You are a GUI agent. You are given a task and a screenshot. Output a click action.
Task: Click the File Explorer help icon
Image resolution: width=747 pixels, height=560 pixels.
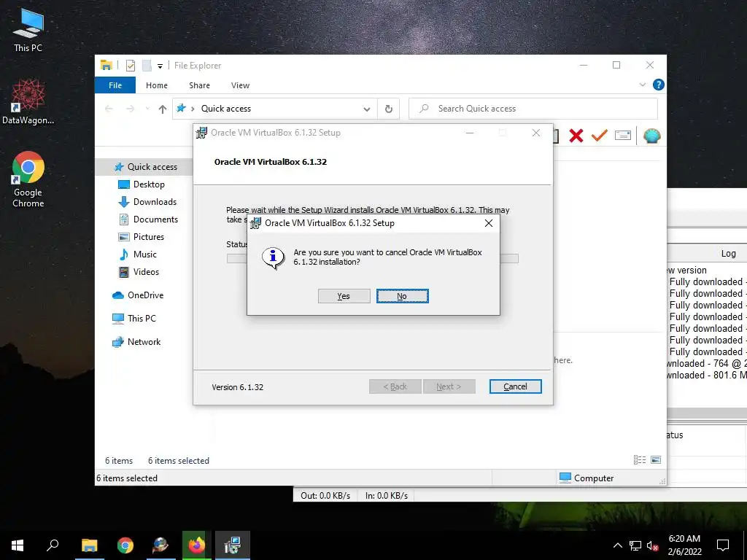pyautogui.click(x=659, y=85)
